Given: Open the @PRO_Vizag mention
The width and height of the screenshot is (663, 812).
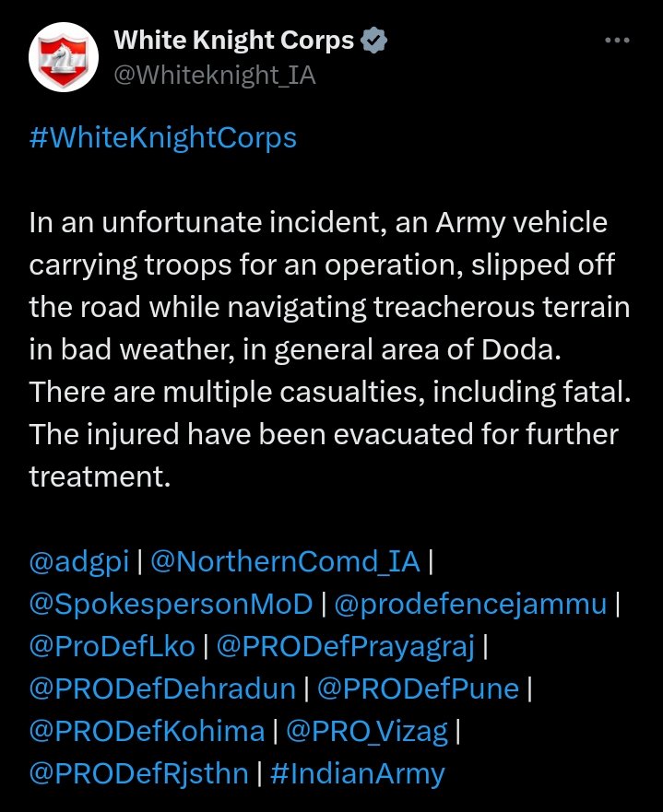Looking at the screenshot, I should [367, 731].
